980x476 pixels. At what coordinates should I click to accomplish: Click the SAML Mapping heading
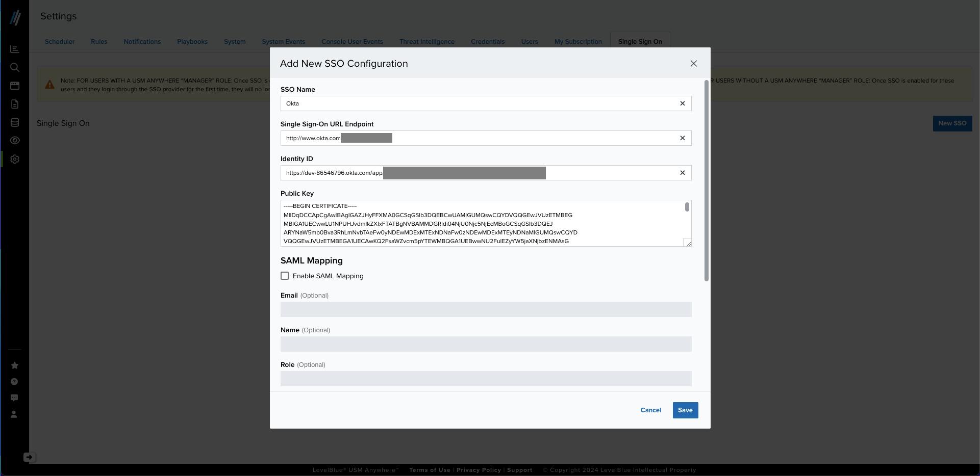[x=312, y=260]
